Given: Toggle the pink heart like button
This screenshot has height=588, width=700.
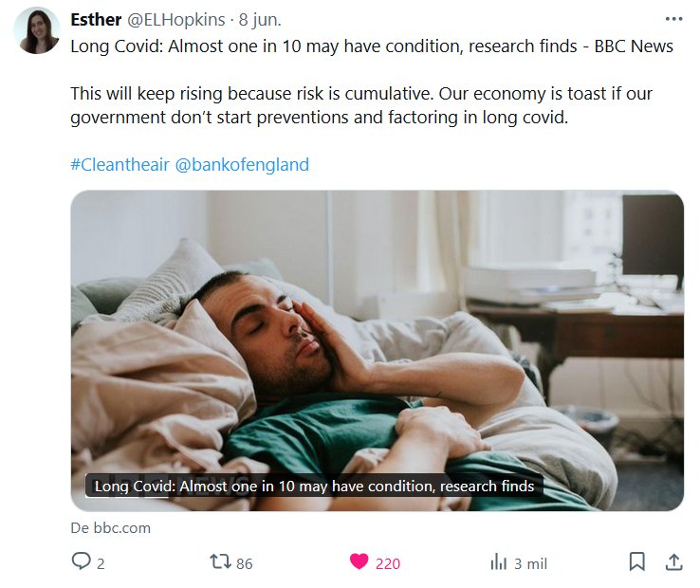Looking at the screenshot, I should [359, 562].
